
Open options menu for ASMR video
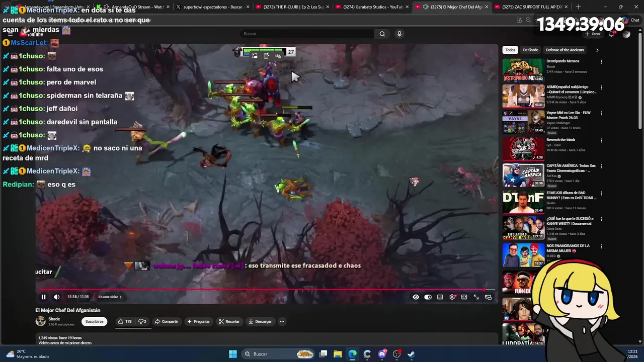[x=601, y=87]
